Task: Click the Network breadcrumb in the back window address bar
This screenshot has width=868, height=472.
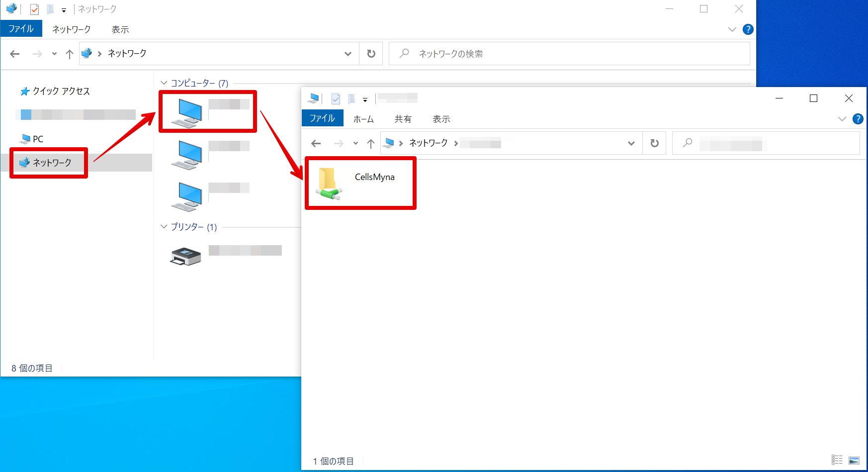Action: click(127, 53)
